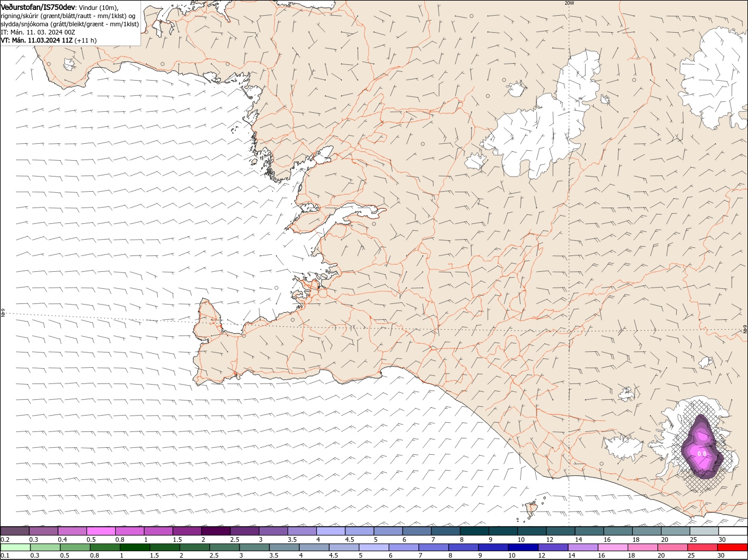Click the slate blue 6 swatch in top legend row
The width and height of the screenshot is (748, 560).
tap(417, 531)
